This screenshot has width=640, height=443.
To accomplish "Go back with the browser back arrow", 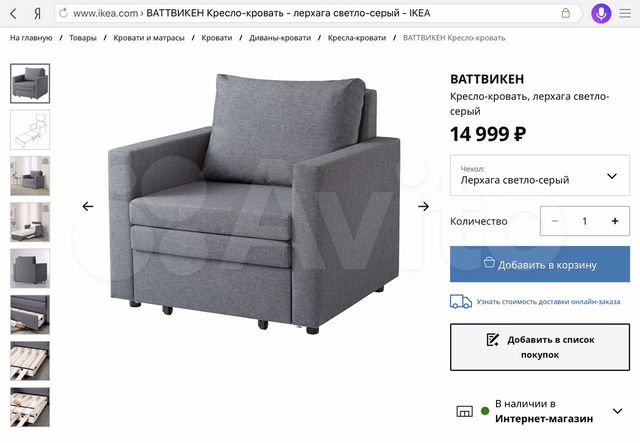I will point(13,13).
